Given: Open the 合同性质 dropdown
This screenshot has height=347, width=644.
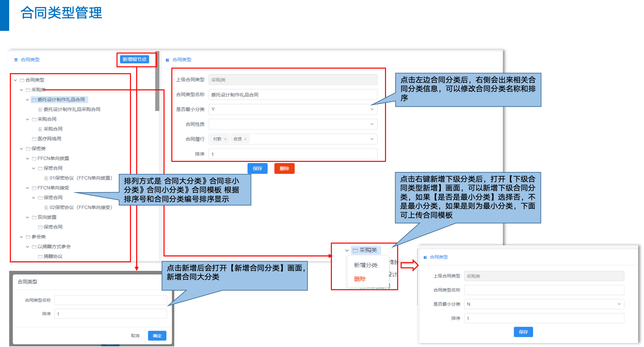Looking at the screenshot, I should click(x=292, y=124).
